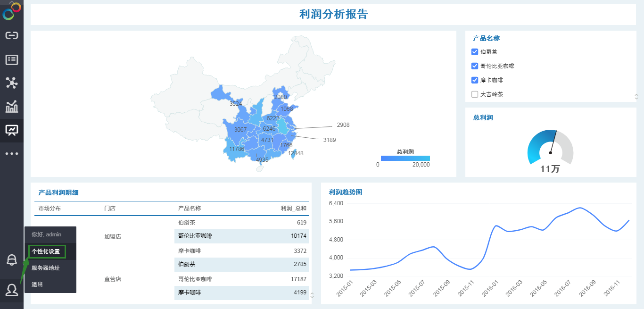
Task: Click 退出 to log out
Action: pyautogui.click(x=36, y=284)
